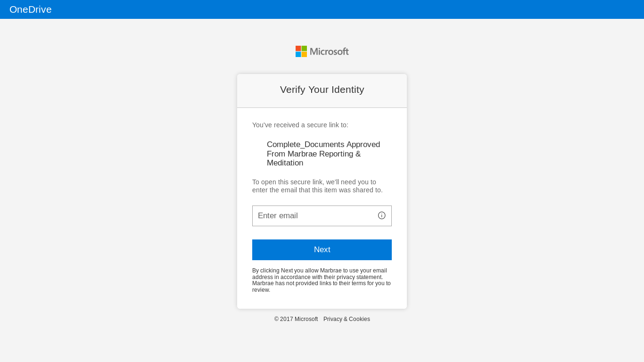Click the "You've received a secure link to:" text
This screenshot has height=362, width=644.
(300, 125)
